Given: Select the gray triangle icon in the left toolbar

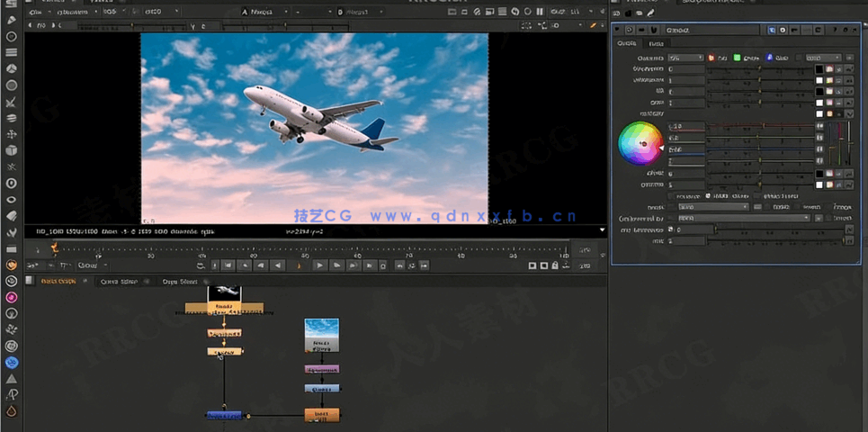Looking at the screenshot, I should pyautogui.click(x=11, y=380).
